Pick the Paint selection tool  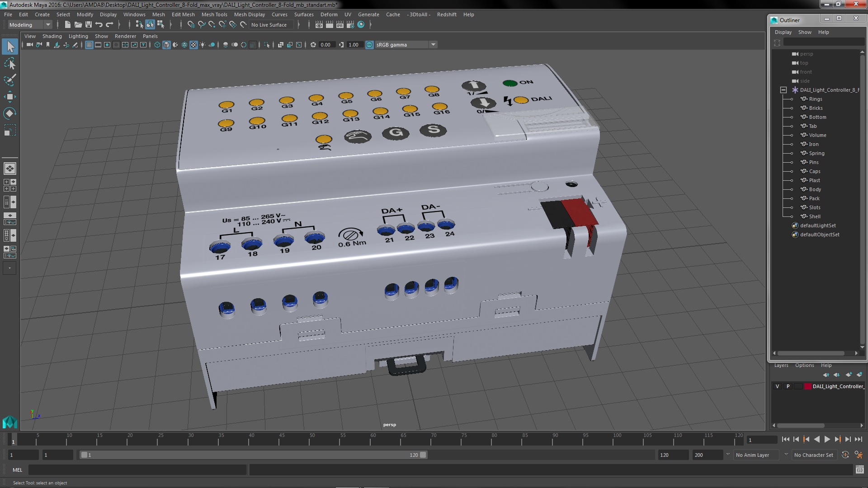[10, 80]
